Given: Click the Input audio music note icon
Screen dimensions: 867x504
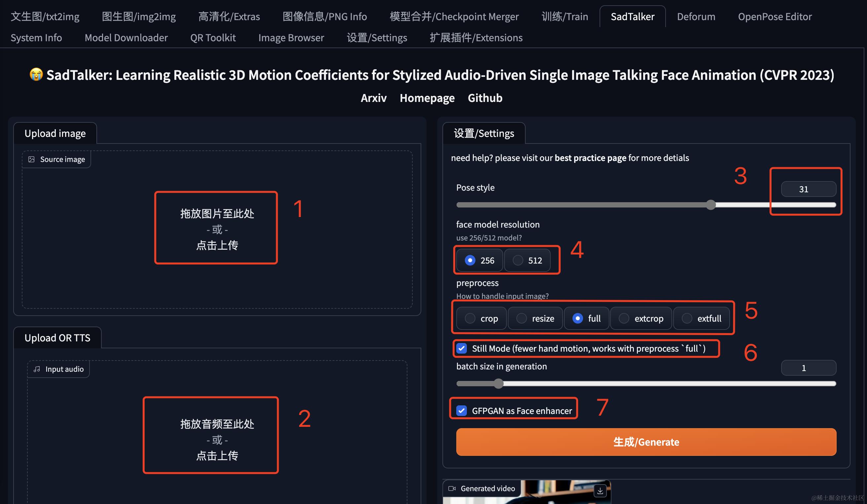Looking at the screenshot, I should [37, 369].
